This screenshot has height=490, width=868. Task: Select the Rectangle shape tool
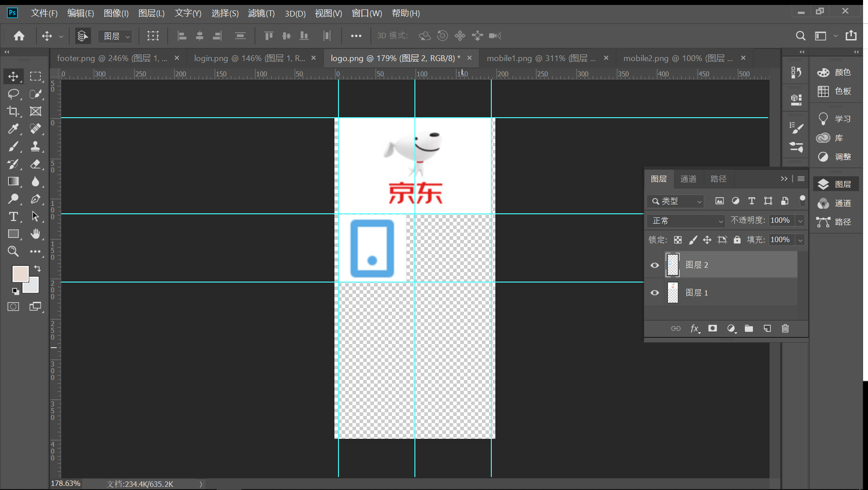coord(13,234)
